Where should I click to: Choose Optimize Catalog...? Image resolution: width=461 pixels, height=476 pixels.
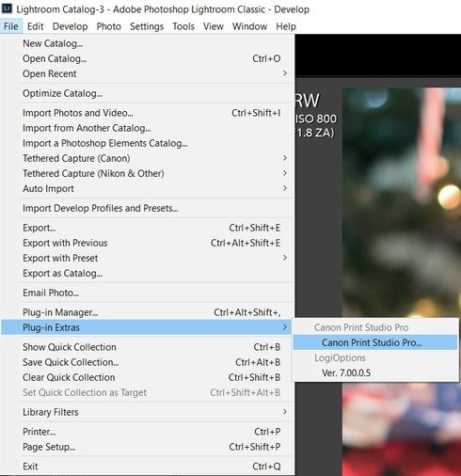[x=148, y=93]
